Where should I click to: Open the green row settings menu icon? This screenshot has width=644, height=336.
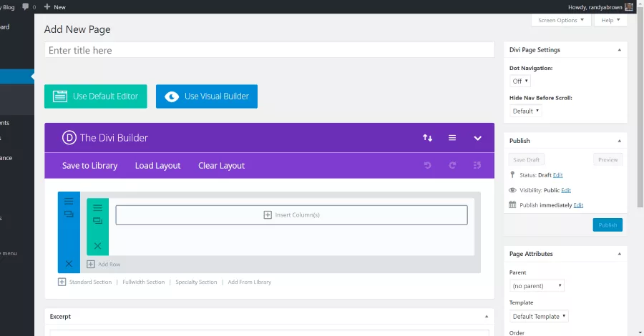[97, 207]
